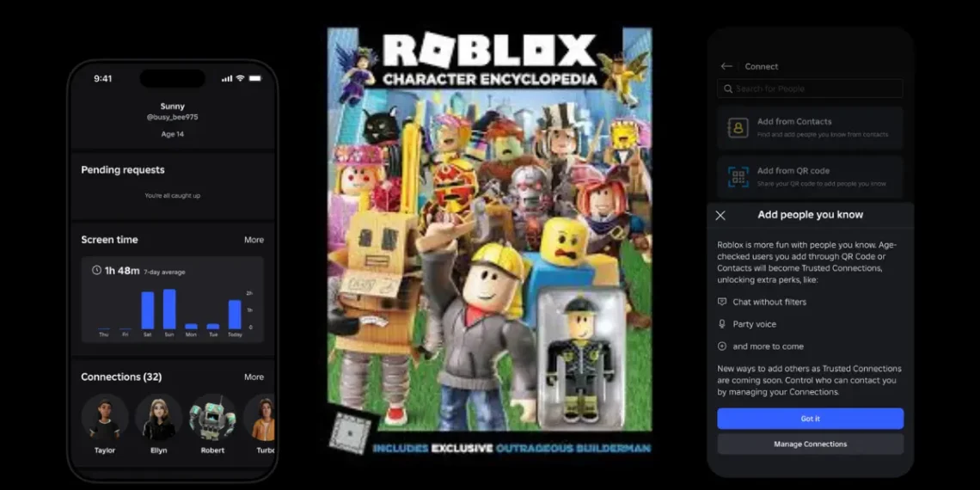The height and width of the screenshot is (490, 980).
Task: Click the Pending requests heading
Action: point(123,170)
